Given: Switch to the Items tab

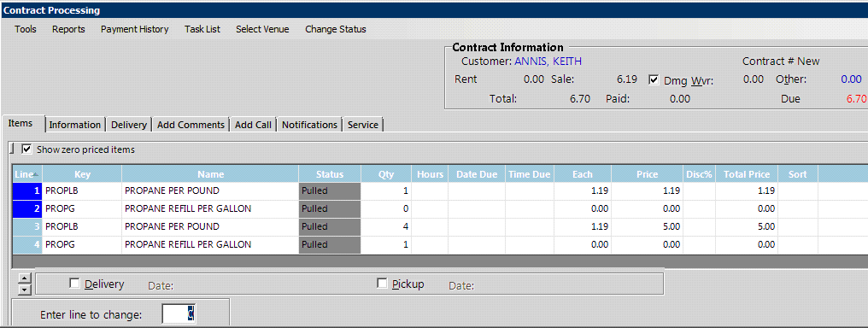Looking at the screenshot, I should click(x=21, y=124).
